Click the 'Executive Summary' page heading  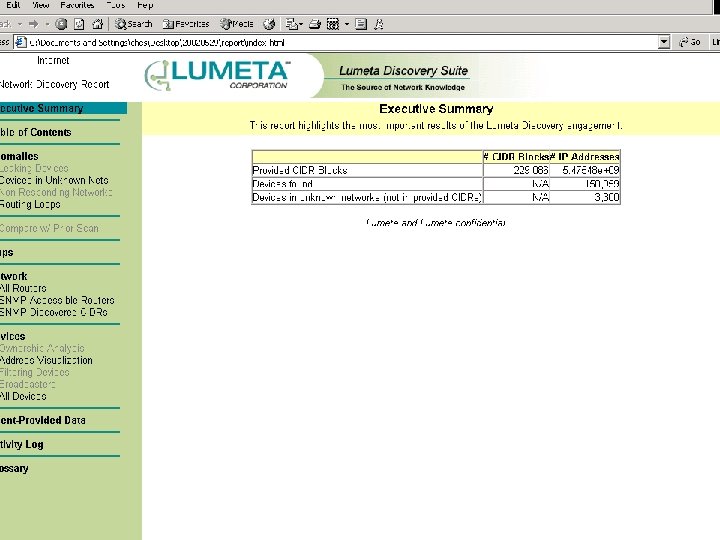tap(436, 109)
